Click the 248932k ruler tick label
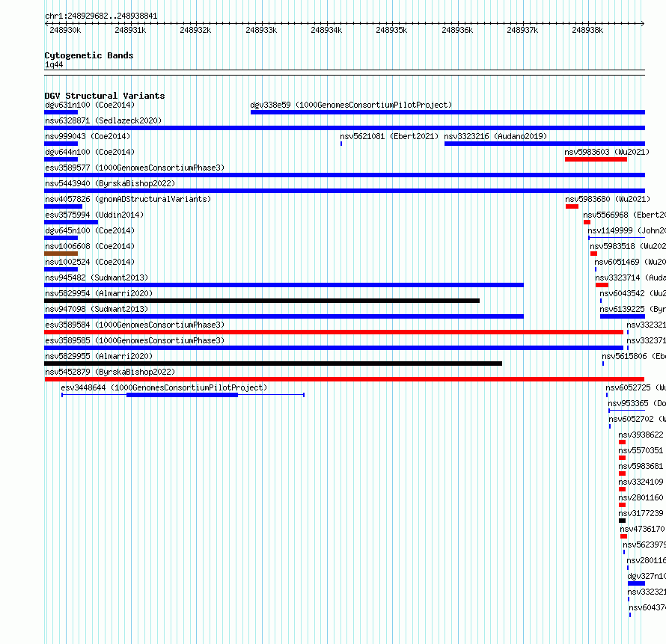 (x=195, y=30)
